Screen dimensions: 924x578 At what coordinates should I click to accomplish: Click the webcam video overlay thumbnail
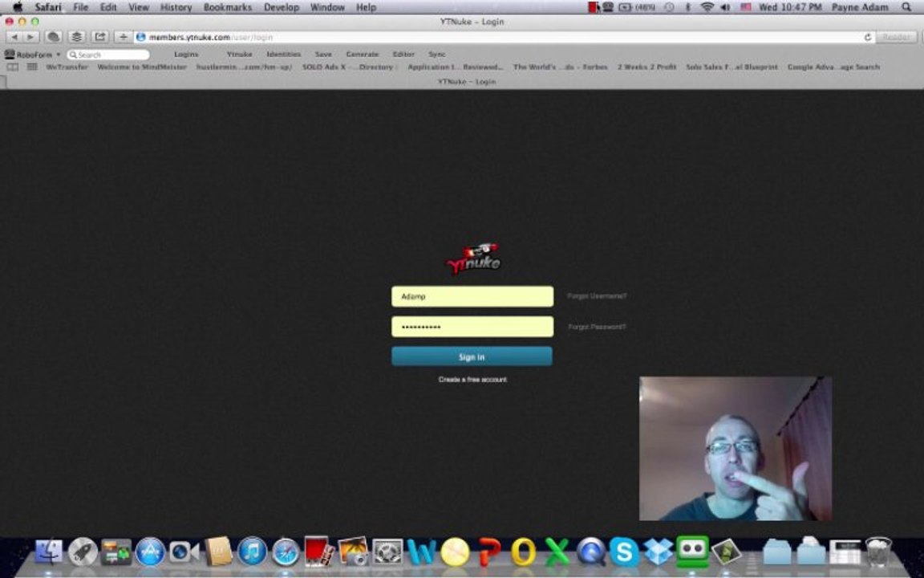[x=736, y=449]
